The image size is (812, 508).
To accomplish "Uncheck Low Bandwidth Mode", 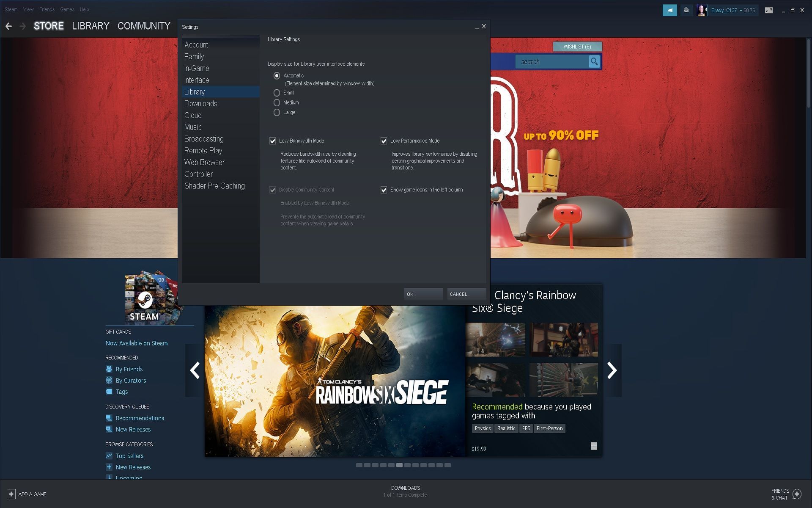I will click(x=273, y=141).
